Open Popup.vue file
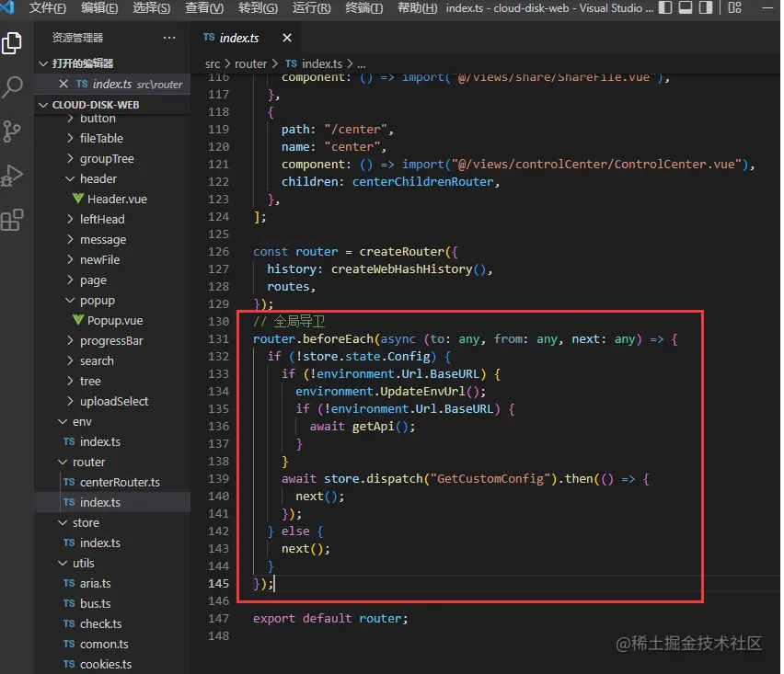784x674 pixels. 112,320
